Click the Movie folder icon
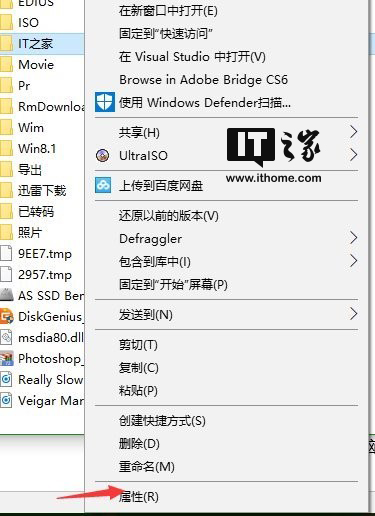The height and width of the screenshot is (516, 375). [6, 65]
